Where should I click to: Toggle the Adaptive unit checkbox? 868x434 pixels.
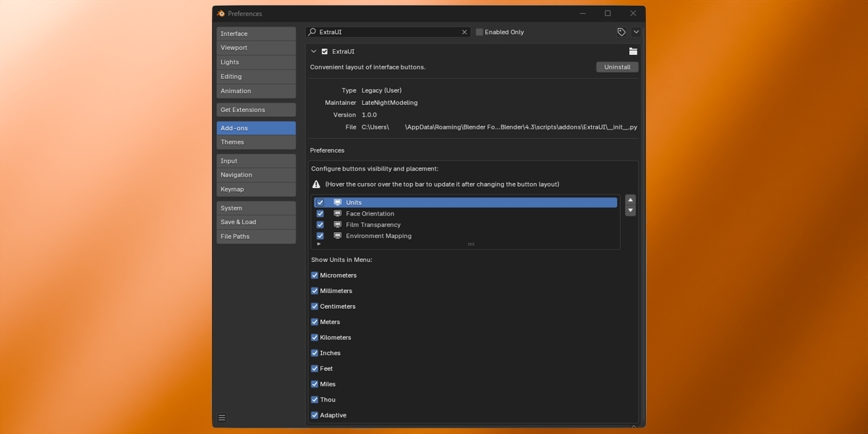[315, 415]
